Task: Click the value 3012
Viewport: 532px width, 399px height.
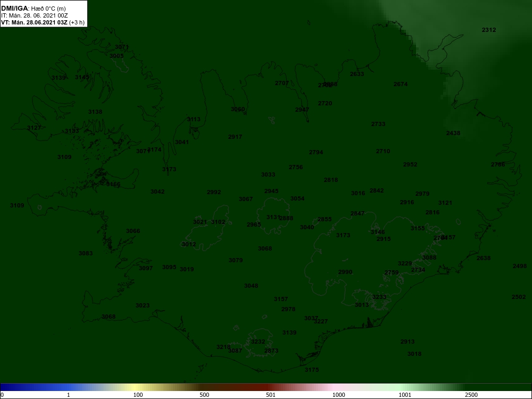Action: [189, 244]
